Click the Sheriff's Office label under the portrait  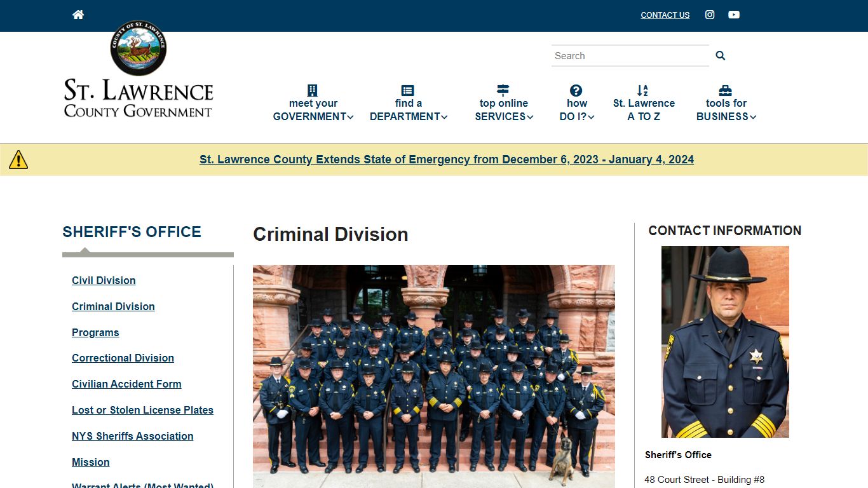pyautogui.click(x=678, y=455)
